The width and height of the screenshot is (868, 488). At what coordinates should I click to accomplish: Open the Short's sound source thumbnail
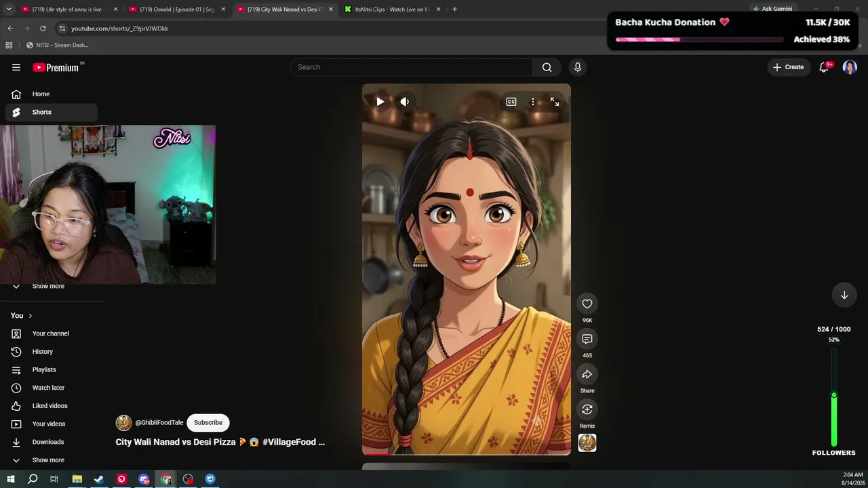587,443
